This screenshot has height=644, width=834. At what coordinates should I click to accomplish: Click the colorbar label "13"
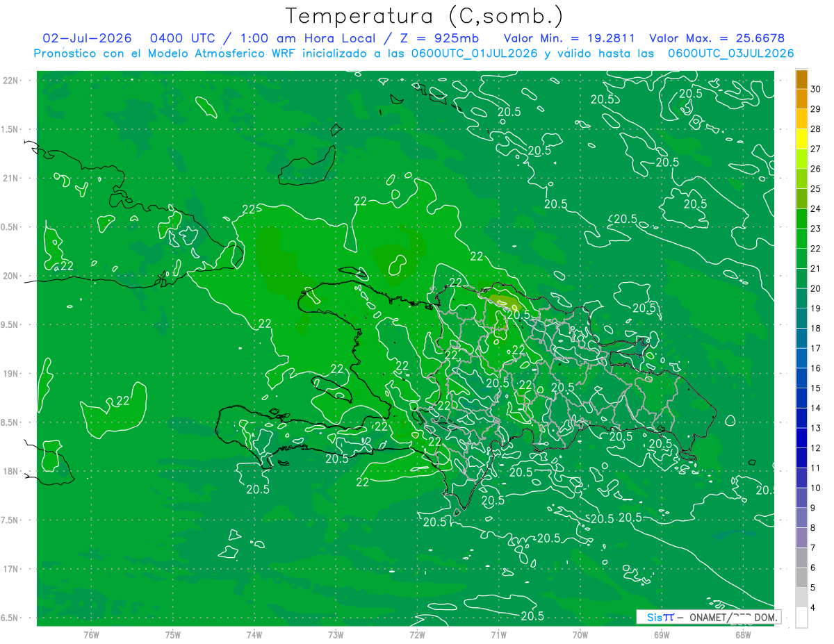click(x=816, y=427)
